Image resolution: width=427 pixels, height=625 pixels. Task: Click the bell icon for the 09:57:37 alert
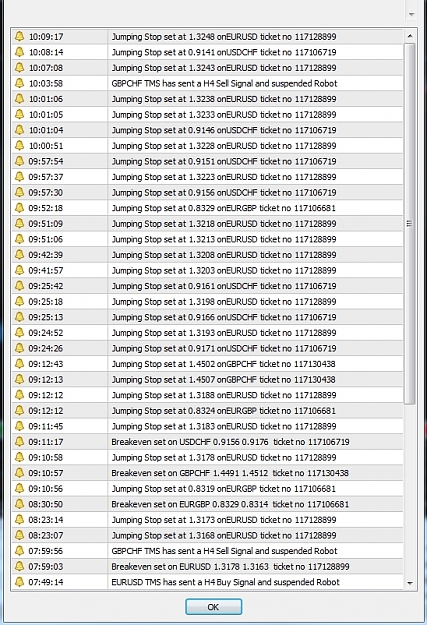tap(19, 177)
